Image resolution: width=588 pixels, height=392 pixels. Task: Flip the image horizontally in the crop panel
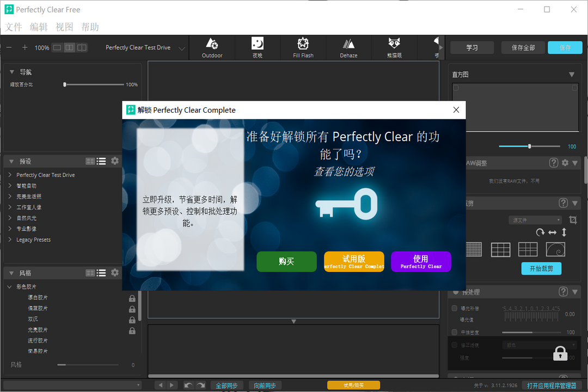pyautogui.click(x=552, y=232)
